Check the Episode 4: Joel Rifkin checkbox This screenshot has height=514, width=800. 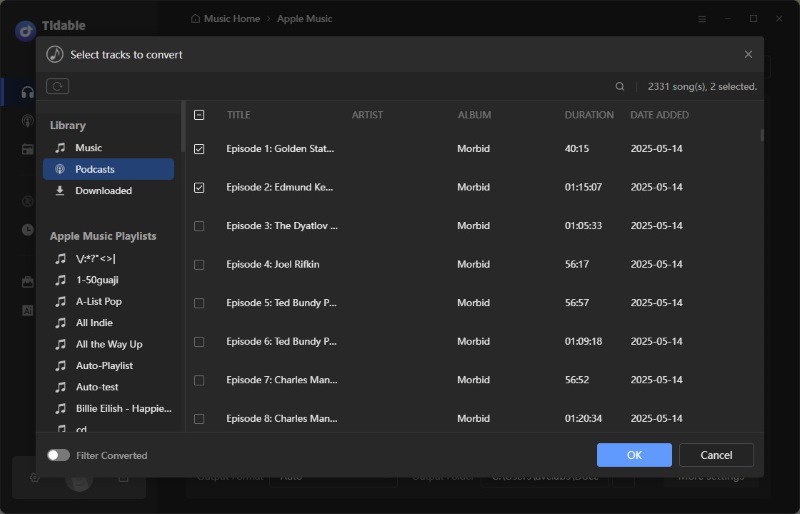pos(199,264)
